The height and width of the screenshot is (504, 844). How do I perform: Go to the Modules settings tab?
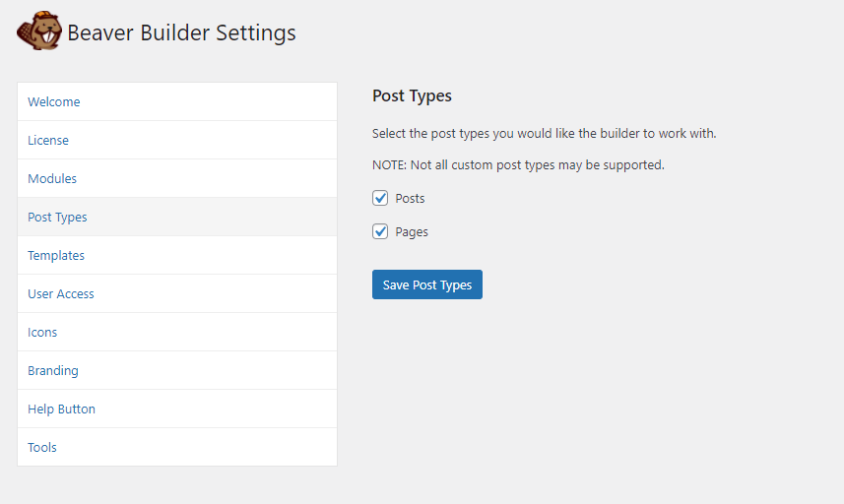click(x=177, y=178)
